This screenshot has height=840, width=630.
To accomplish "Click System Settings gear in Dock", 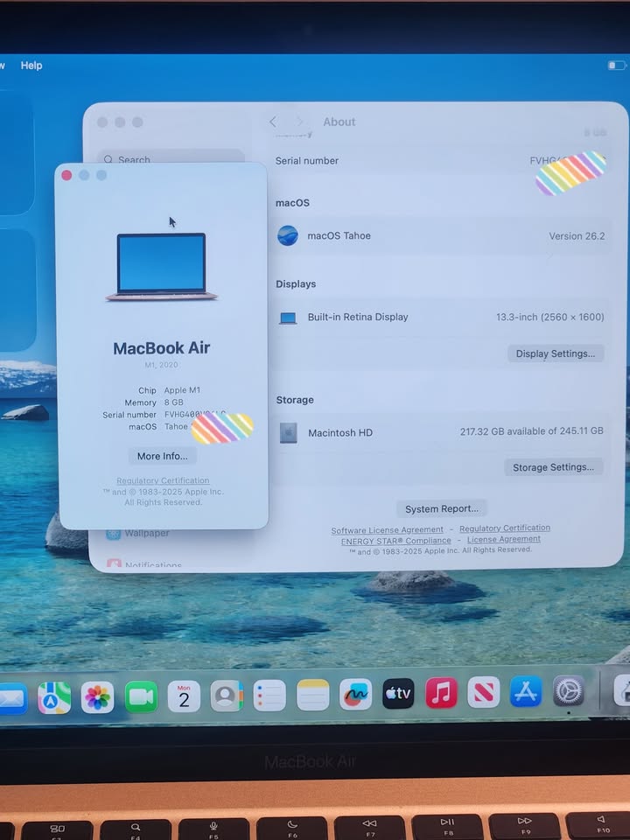I will click(x=569, y=690).
